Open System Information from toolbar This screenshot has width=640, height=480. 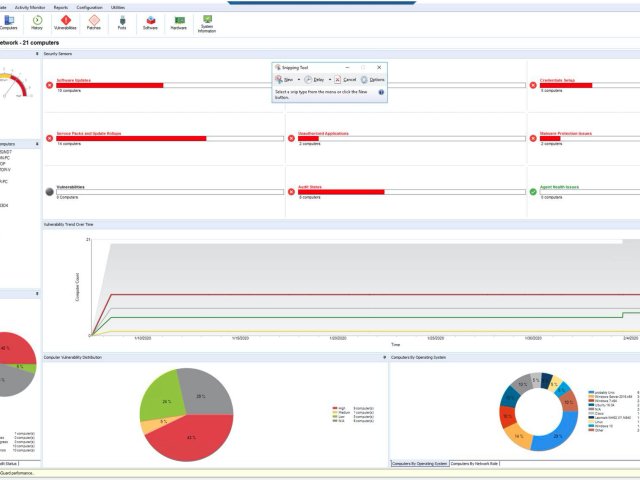click(x=207, y=22)
